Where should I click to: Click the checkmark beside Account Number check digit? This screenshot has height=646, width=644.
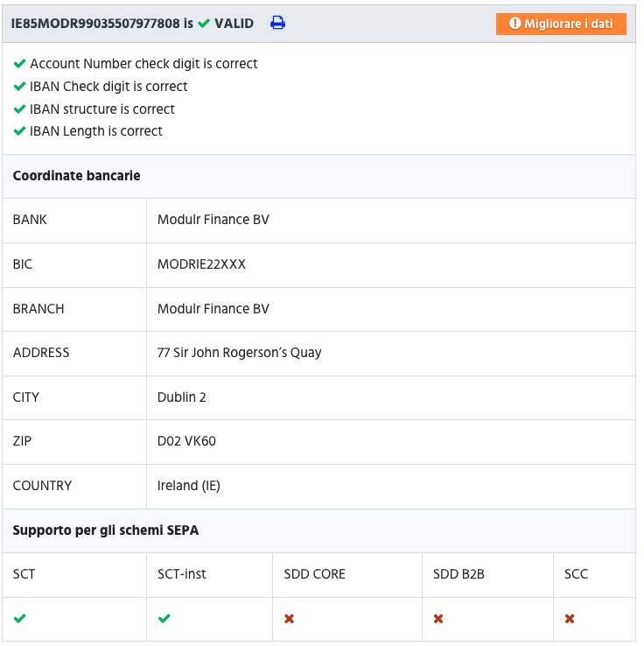point(19,63)
